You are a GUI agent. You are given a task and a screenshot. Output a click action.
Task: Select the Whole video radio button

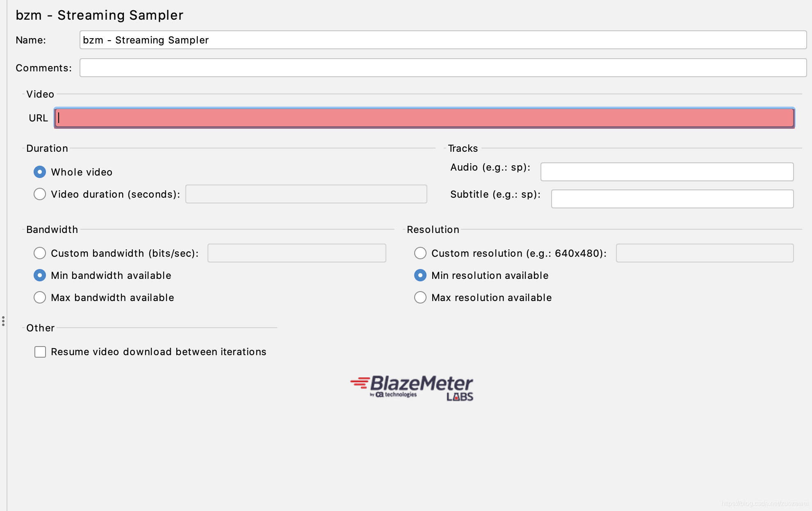coord(40,172)
